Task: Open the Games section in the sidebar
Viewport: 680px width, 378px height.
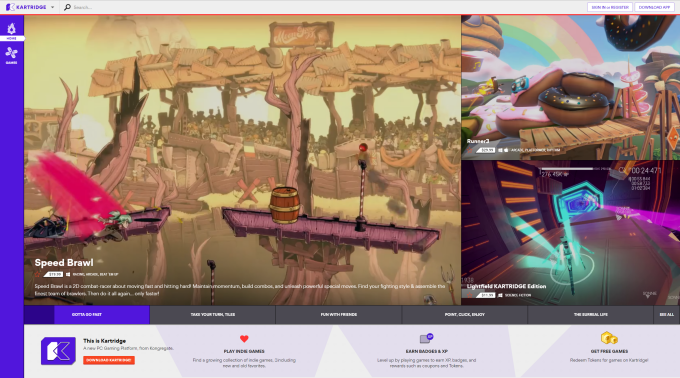Action: point(11,55)
